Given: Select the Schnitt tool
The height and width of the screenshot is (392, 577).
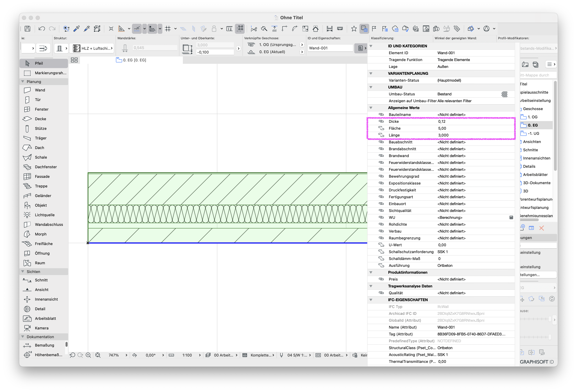Looking at the screenshot, I should tap(44, 280).
